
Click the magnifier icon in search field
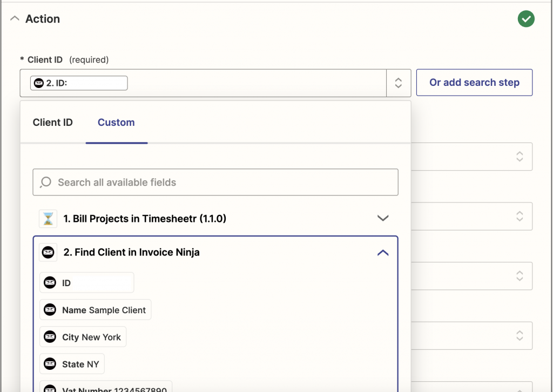pyautogui.click(x=45, y=183)
